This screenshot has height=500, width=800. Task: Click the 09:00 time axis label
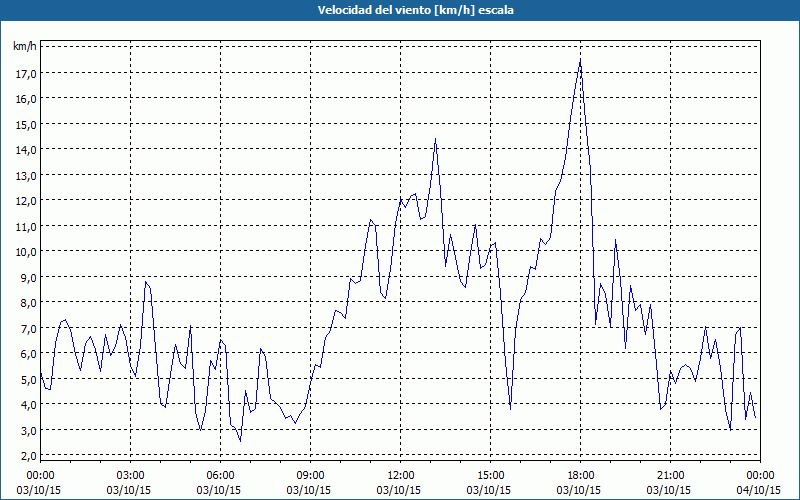pyautogui.click(x=310, y=476)
